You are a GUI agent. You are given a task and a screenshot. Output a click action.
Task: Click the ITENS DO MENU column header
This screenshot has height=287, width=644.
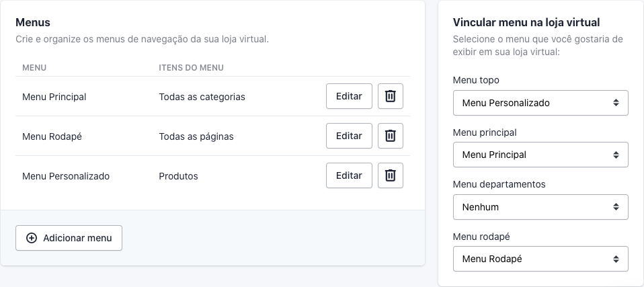click(192, 67)
